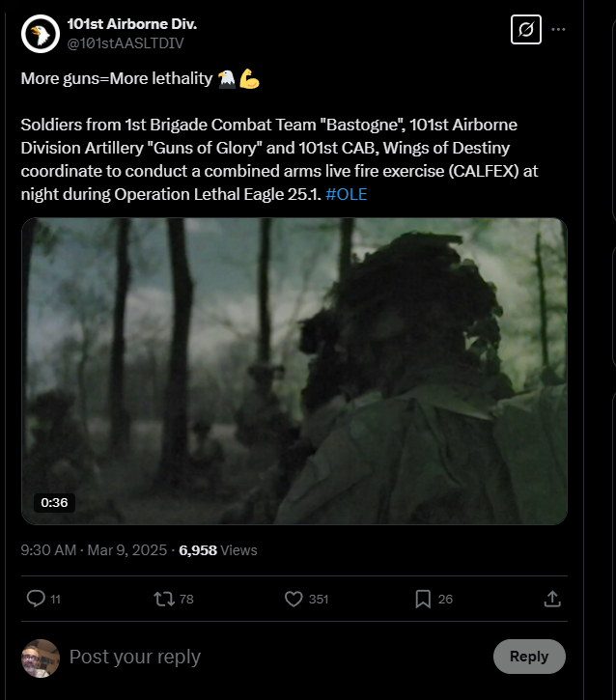616x700 pixels.
Task: Bookmark this post
Action: pos(423,599)
